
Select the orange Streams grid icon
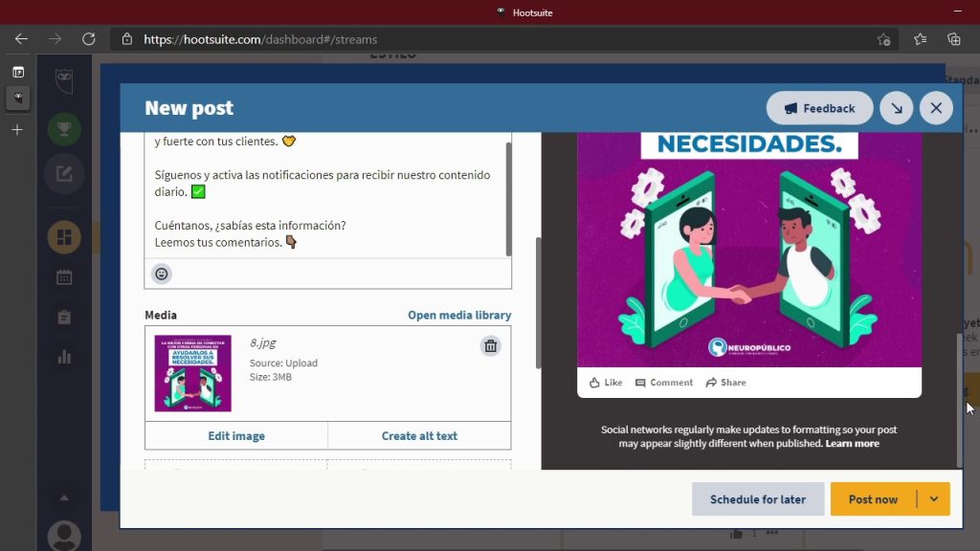63,236
